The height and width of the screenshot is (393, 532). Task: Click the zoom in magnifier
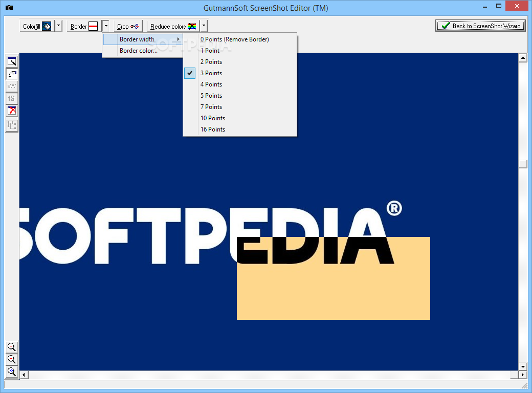point(12,347)
